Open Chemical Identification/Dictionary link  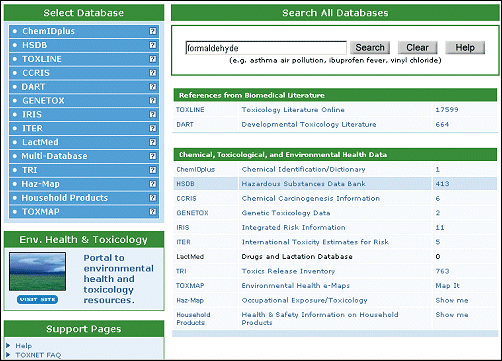click(x=303, y=169)
